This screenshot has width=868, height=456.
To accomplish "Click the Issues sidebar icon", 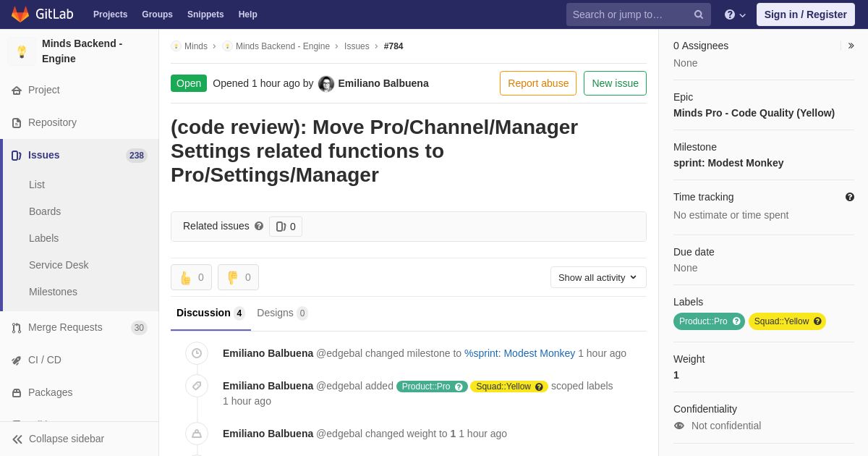I will 16,155.
